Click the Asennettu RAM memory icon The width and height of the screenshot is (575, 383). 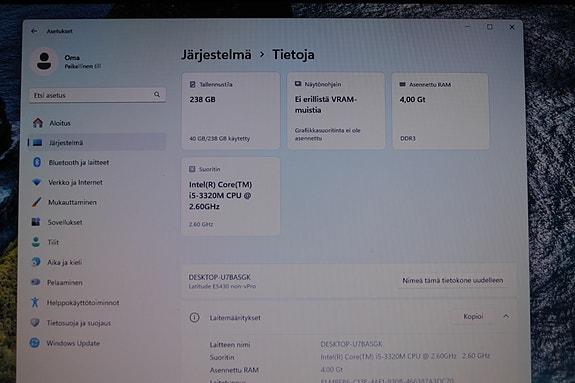[x=402, y=84]
